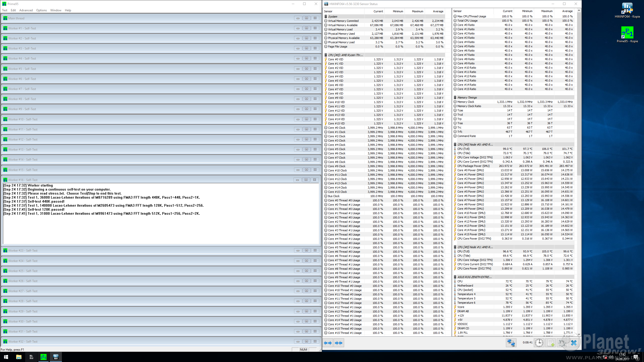
Task: Maximize the Worker #27 child window
Action: [306, 291]
